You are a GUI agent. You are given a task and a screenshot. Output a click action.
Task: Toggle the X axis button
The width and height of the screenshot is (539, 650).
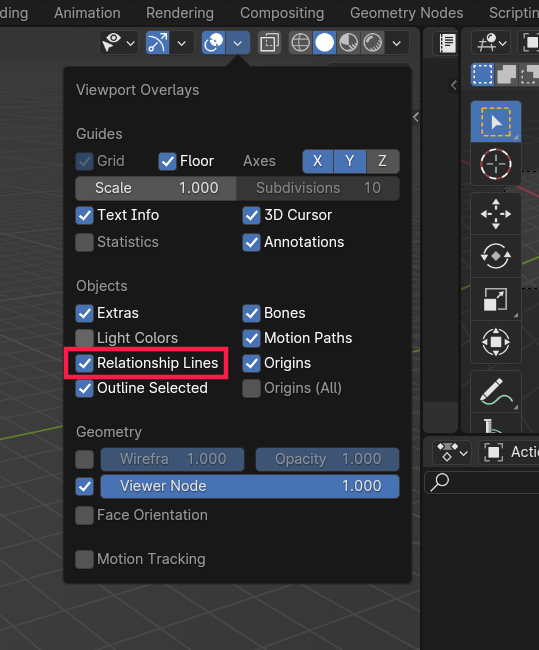click(318, 161)
